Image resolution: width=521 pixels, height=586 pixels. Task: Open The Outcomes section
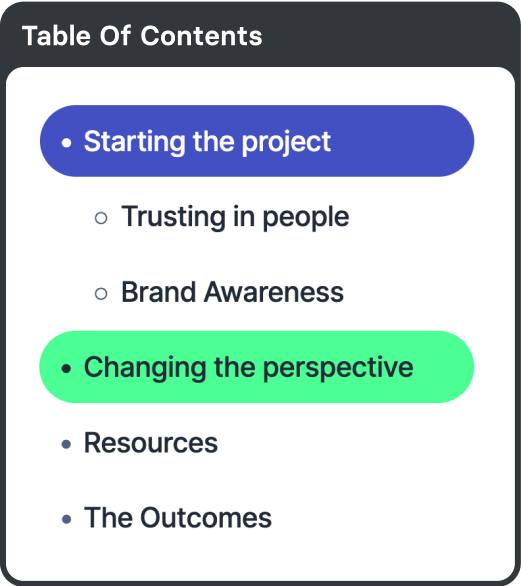[x=178, y=518]
